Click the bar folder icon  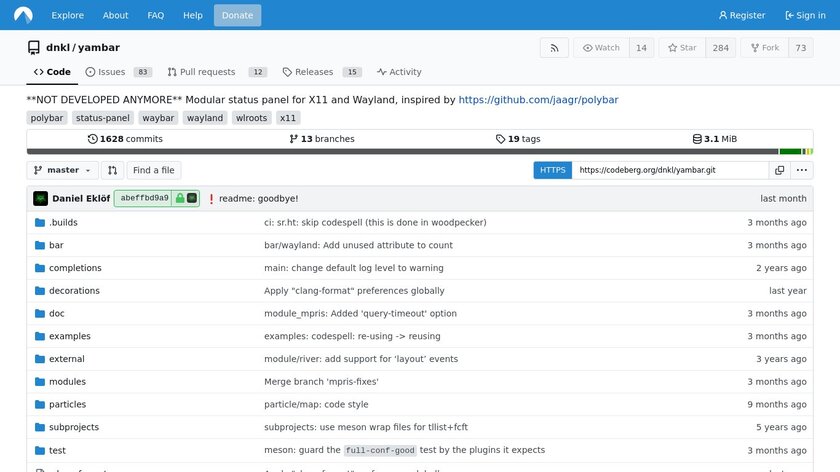pos(40,245)
